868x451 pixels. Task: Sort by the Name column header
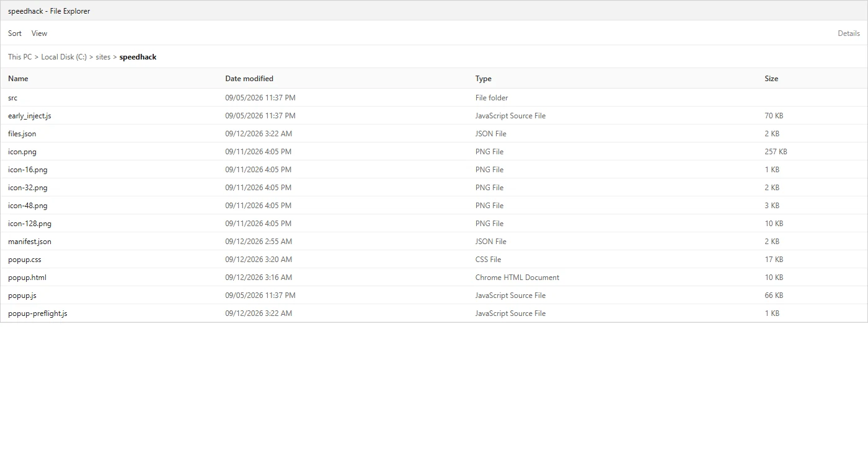coord(18,79)
